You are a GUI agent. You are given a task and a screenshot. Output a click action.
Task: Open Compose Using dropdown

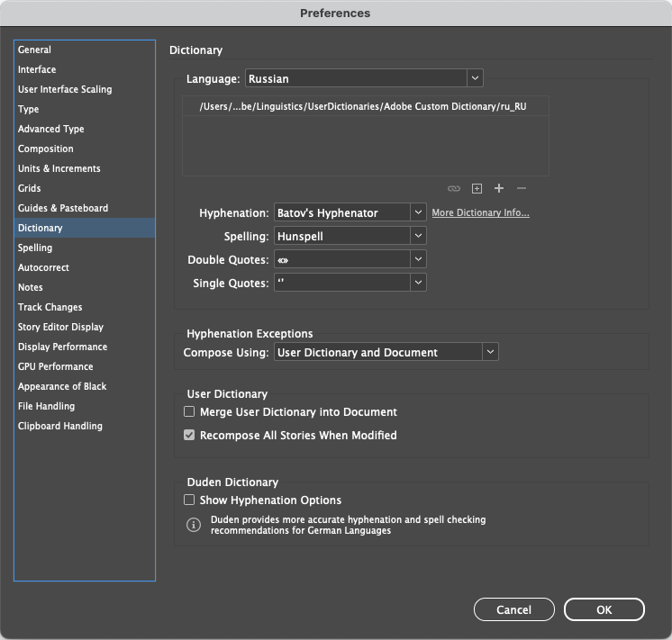coord(386,352)
